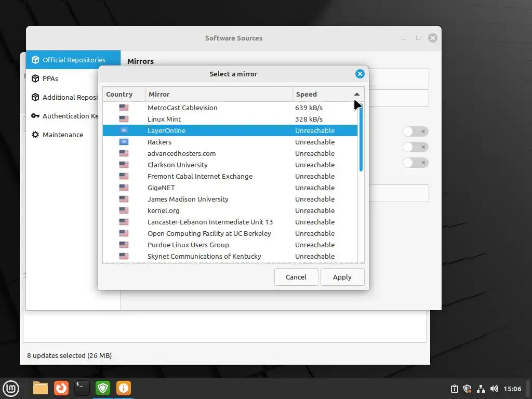Screen dimensions: 532x399
Task: Select the Linux Mint mirror row
Action: (x=230, y=119)
